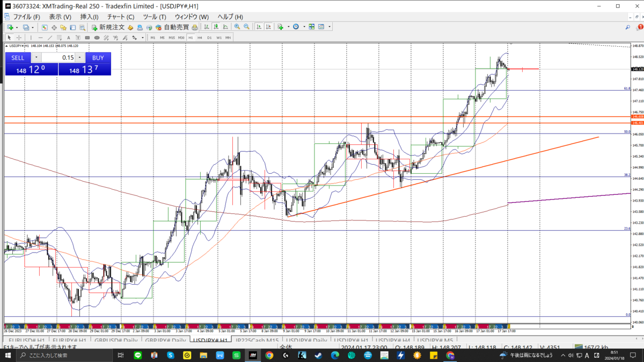The height and width of the screenshot is (362, 644).
Task: Switch chart to line chart mode
Action: point(225,27)
